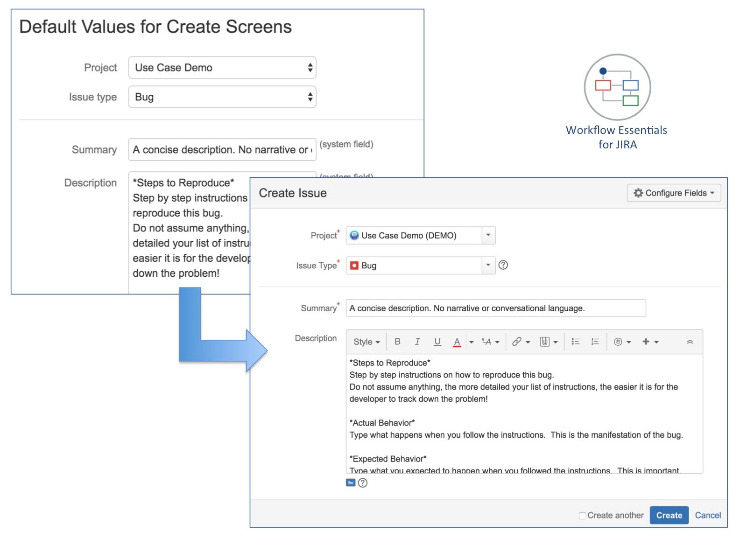The image size is (747, 560).
Task: Toggle underline formatting in Description toolbar
Action: tap(437, 342)
